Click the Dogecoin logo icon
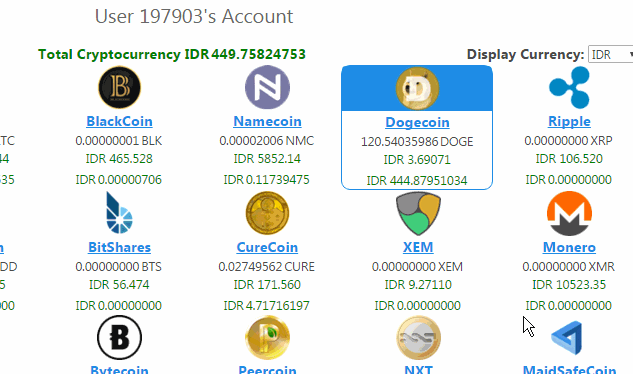 pos(417,88)
